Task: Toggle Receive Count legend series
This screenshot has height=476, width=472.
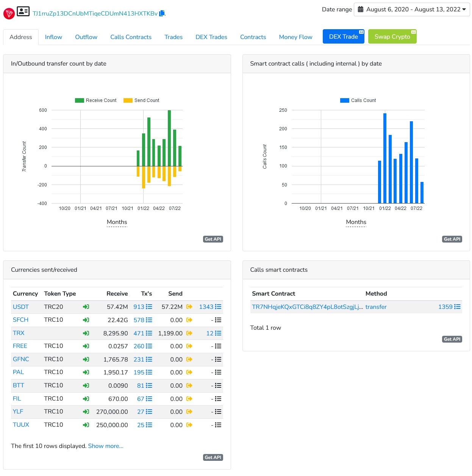Action: coord(96,100)
